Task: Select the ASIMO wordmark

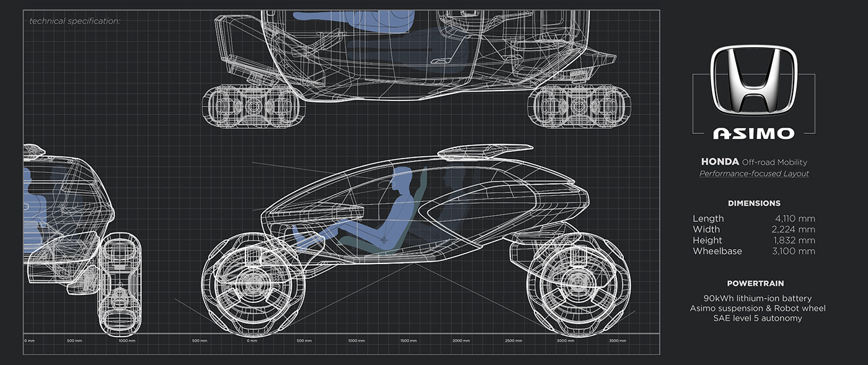Action: click(754, 132)
